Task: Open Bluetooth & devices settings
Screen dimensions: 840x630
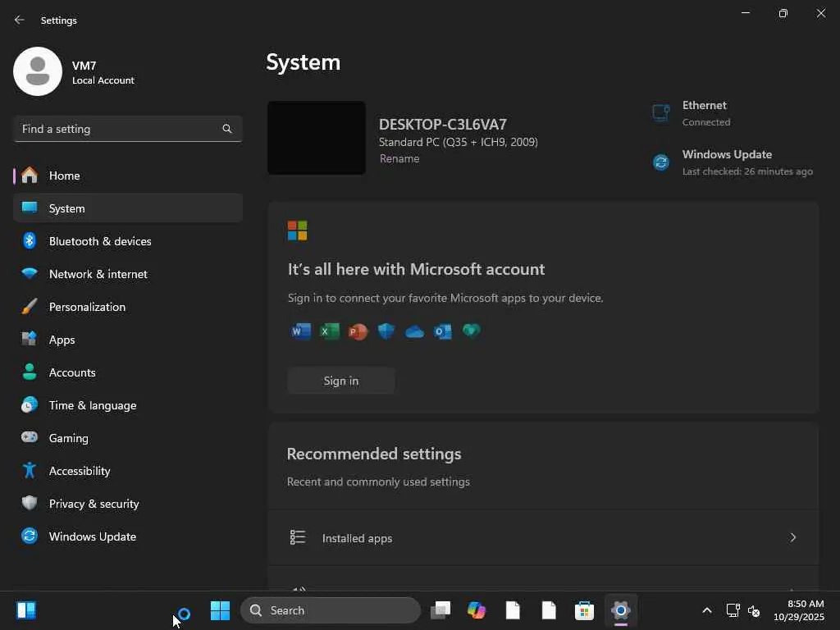Action: 127,241
